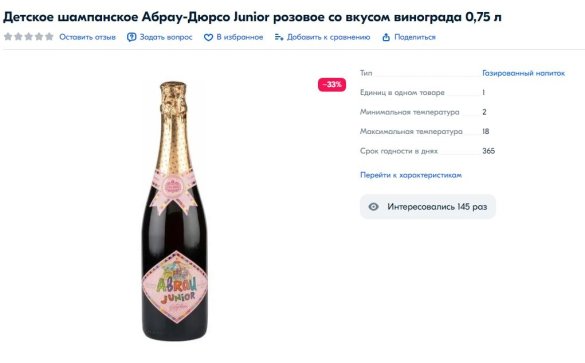The width and height of the screenshot is (585, 363).
Task: Click the share icon
Action: [x=386, y=37]
